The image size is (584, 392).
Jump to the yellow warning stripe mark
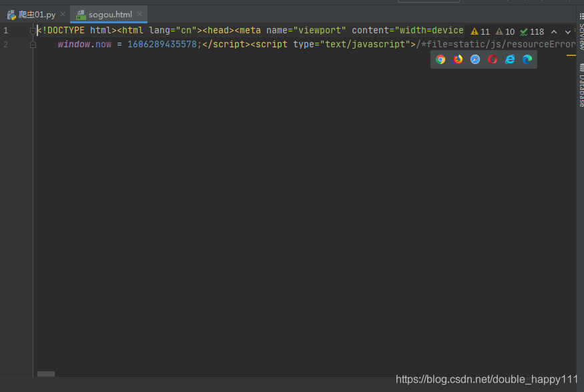pos(571,55)
